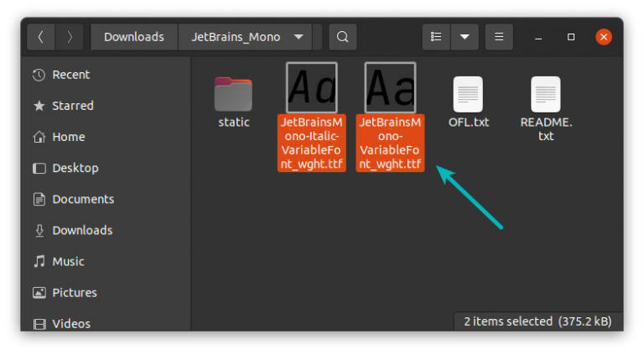Screen dimensions: 644x355
Task: Expand the JetBrains_Mono path dropdown arrow
Action: coord(298,37)
